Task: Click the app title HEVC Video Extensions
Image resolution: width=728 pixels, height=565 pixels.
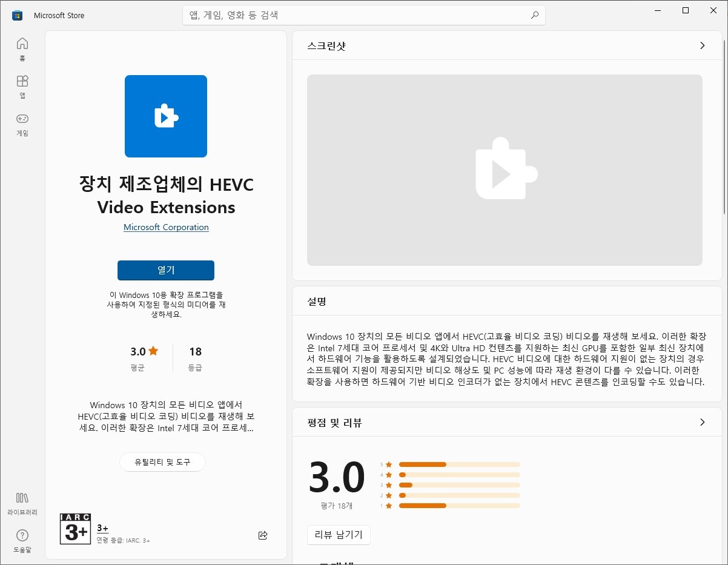Action: [166, 196]
